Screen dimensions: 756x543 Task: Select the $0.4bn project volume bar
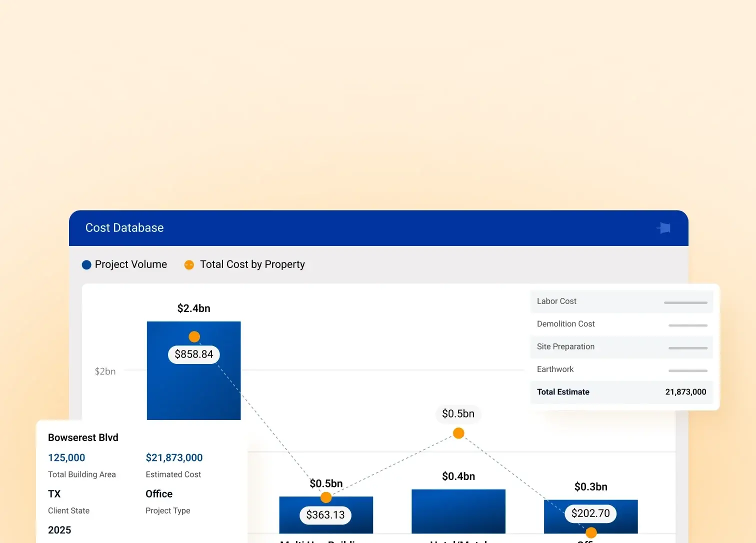[x=458, y=511]
